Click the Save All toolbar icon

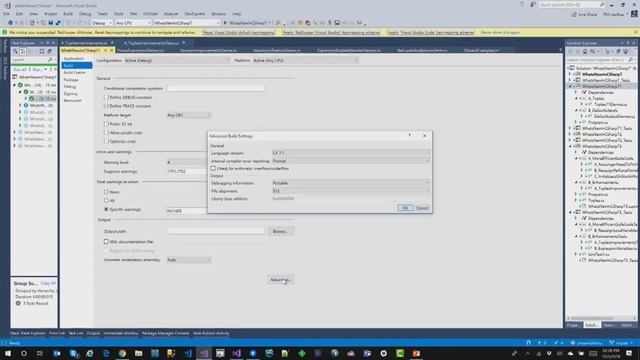coord(58,23)
